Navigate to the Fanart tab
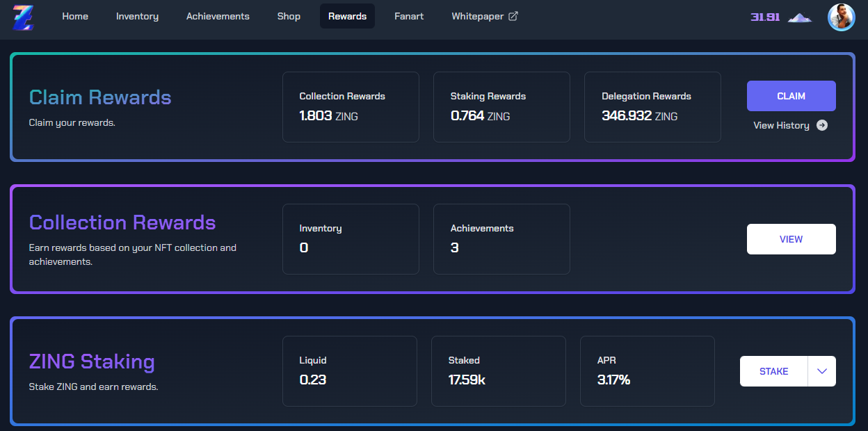This screenshot has width=868, height=431. pyautogui.click(x=409, y=16)
